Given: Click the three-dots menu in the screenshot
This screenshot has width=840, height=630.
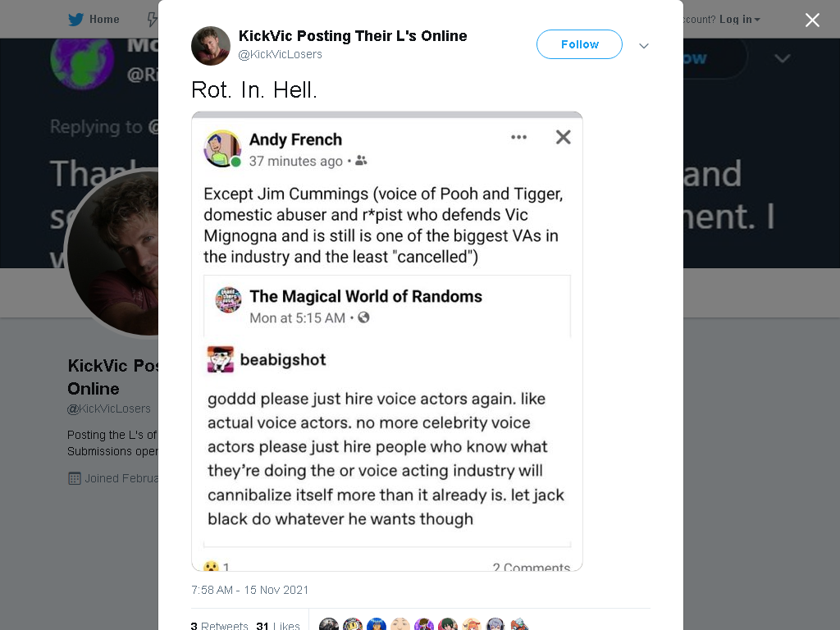Looking at the screenshot, I should pyautogui.click(x=518, y=137).
